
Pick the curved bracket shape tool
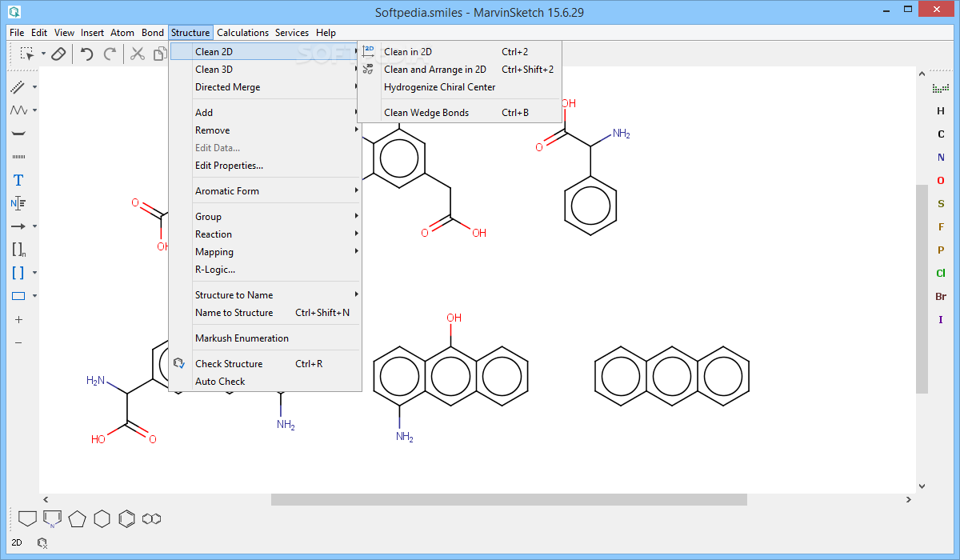pos(18,133)
